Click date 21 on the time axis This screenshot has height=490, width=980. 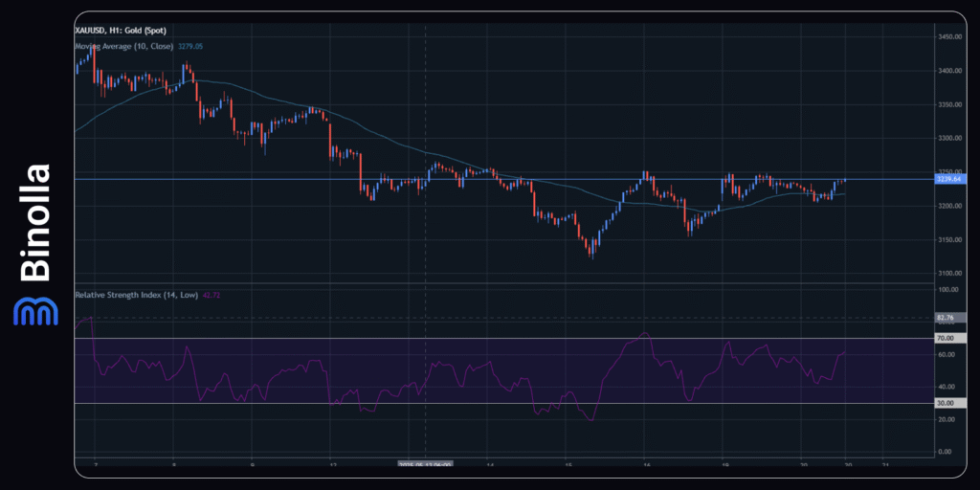(886, 463)
